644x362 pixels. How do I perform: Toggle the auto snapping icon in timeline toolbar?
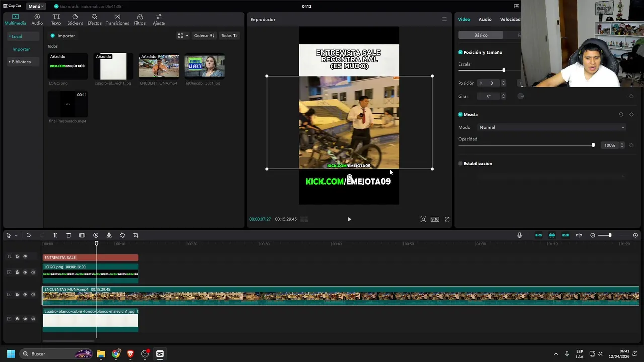(552, 235)
